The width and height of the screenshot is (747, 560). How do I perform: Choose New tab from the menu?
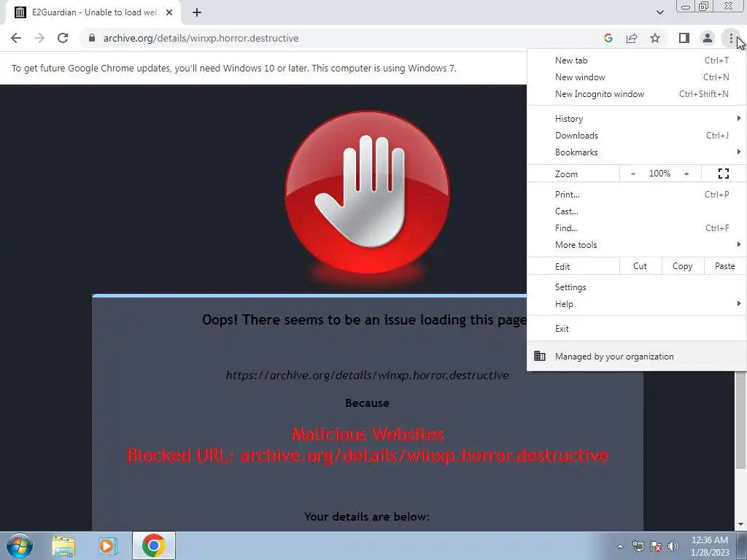[637, 61]
